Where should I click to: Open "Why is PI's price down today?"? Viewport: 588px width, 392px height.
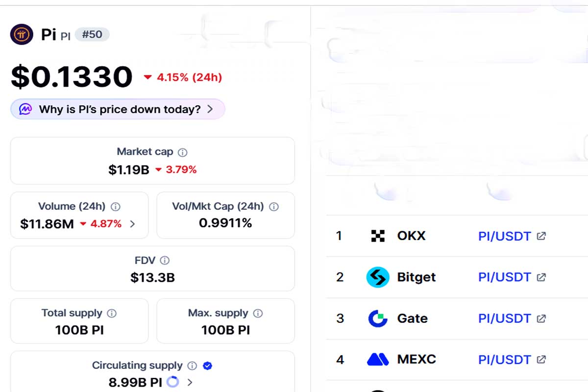coord(120,109)
